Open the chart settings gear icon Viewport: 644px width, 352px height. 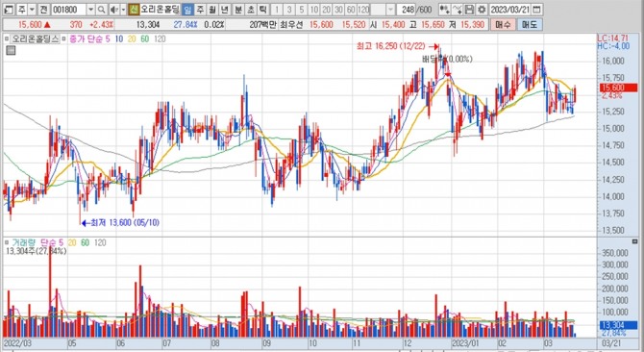click(x=483, y=10)
